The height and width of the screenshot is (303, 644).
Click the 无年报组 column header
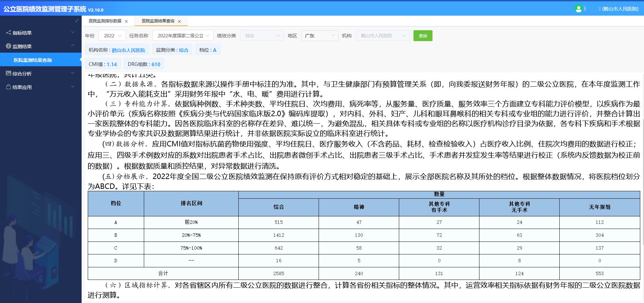[x=600, y=207]
